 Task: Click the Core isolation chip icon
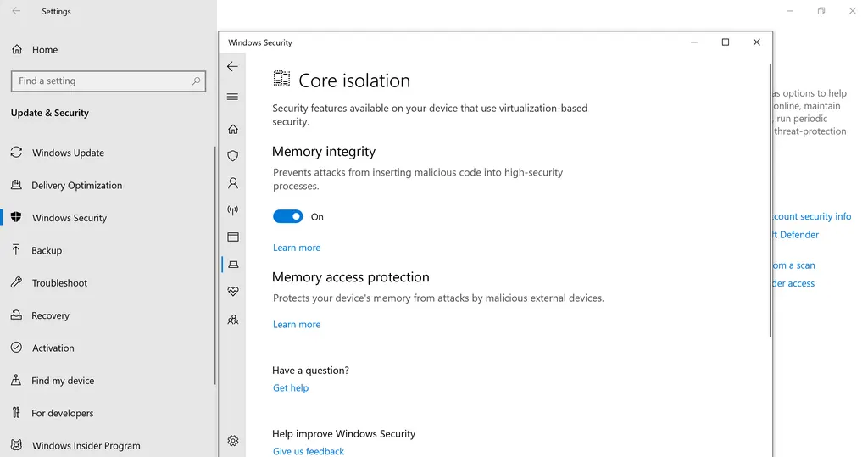(281, 79)
